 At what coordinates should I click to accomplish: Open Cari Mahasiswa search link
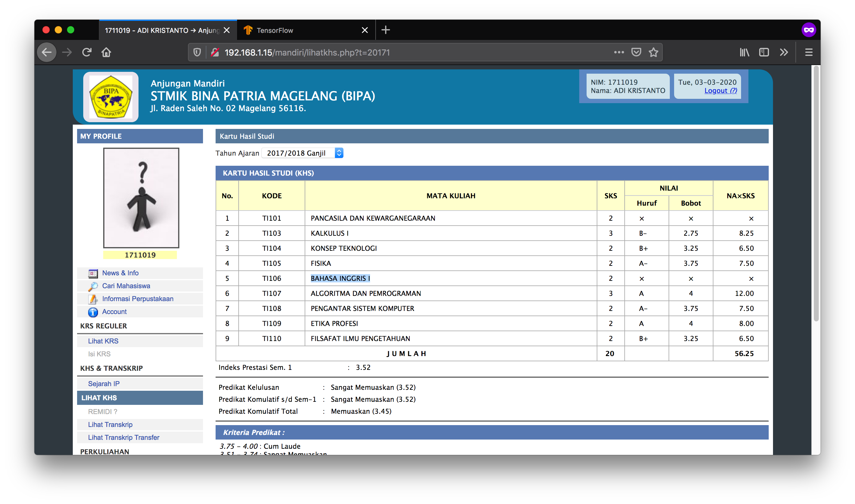126,286
